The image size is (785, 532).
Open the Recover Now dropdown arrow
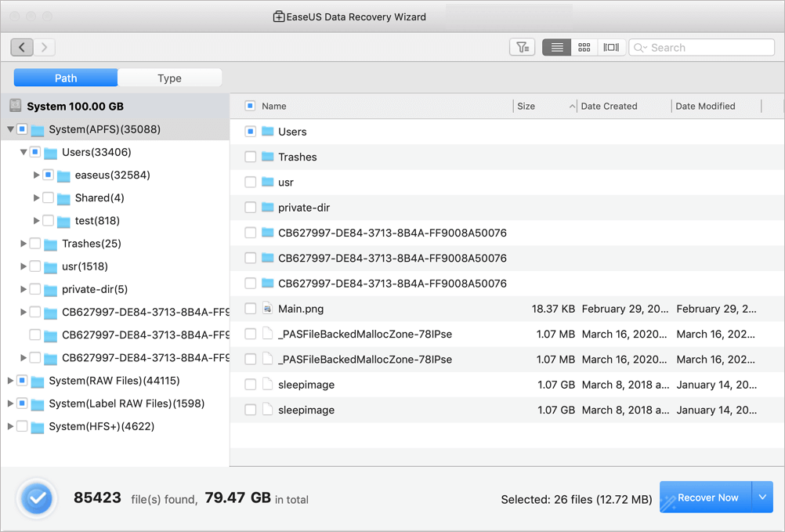coord(763,498)
